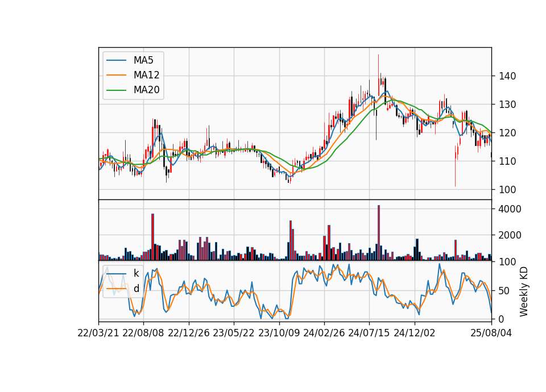Click the 130 price axis tick
This screenshot has height=392, width=546.
coord(507,105)
